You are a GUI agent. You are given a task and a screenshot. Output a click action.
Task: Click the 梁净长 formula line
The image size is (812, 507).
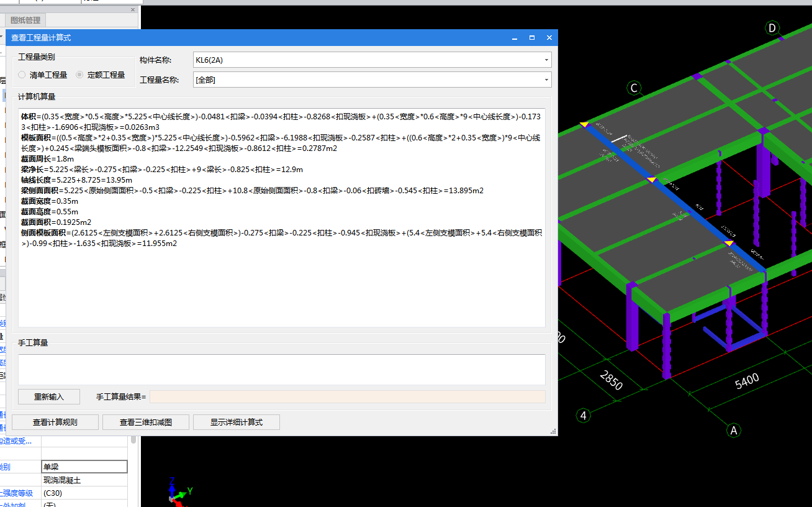(161, 170)
